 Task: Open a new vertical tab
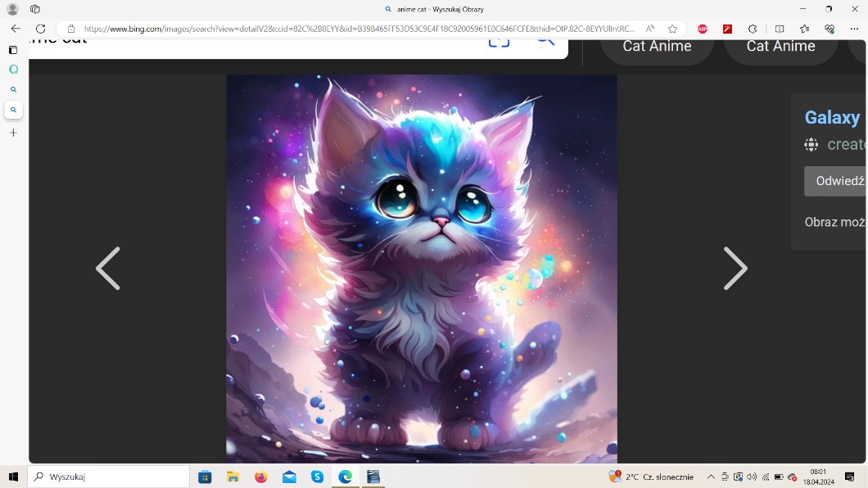point(13,133)
